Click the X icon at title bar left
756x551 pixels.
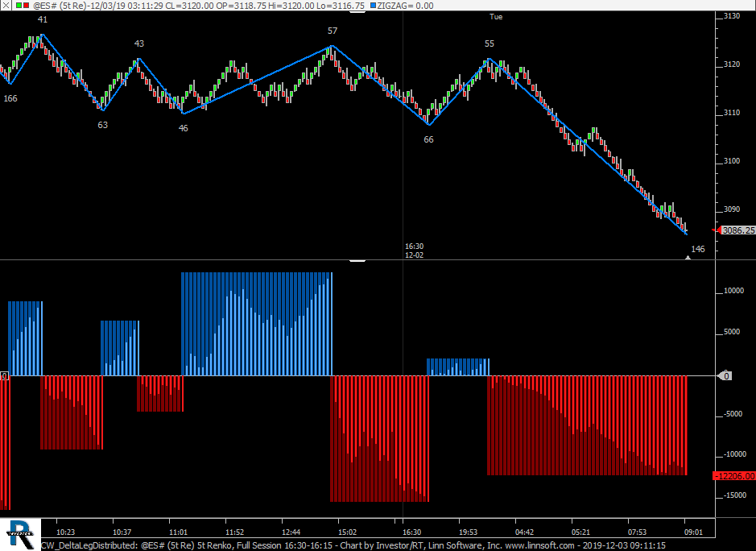click(5, 6)
